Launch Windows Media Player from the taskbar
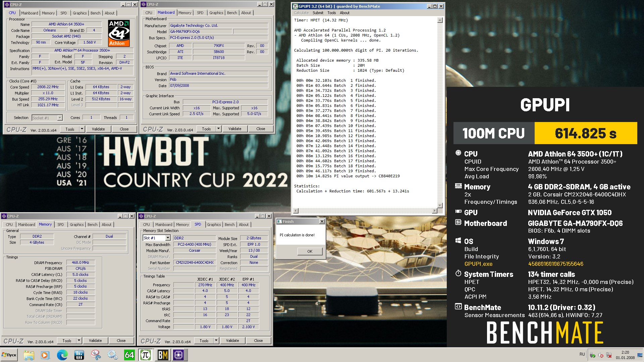Screen dimensions: 644x362 45,355
